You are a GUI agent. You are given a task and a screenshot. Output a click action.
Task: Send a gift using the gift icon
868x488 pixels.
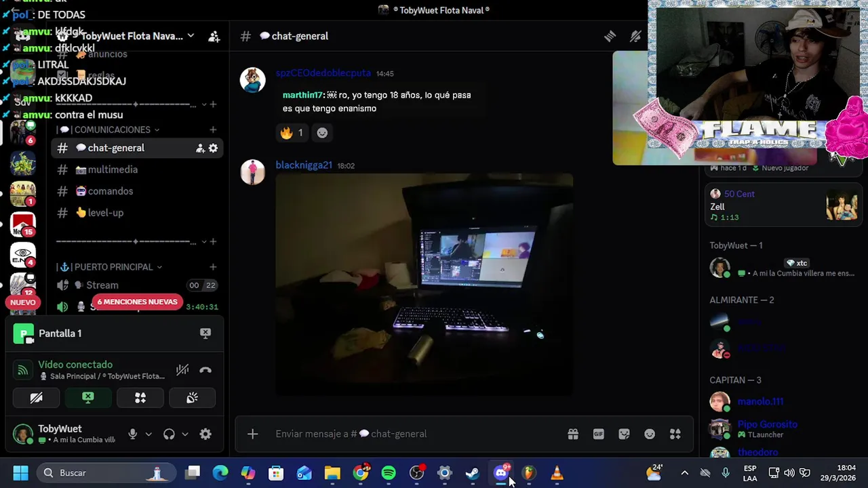point(573,434)
